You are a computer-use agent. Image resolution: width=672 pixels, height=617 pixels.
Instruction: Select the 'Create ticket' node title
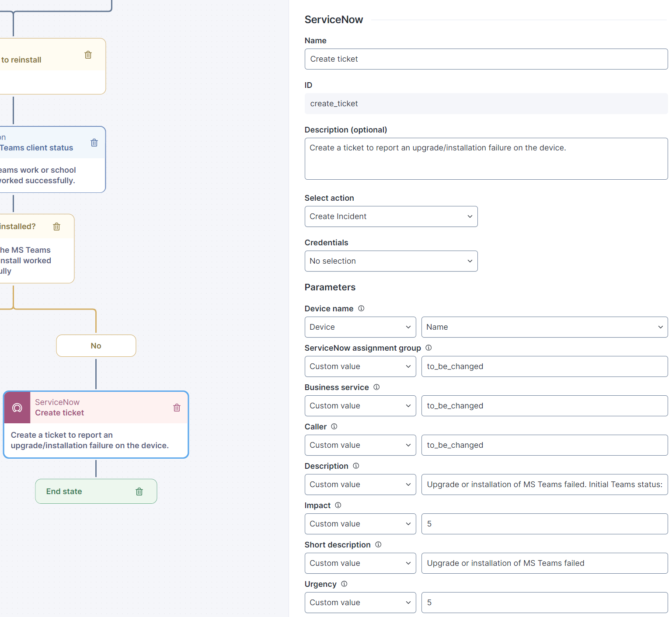coord(59,413)
